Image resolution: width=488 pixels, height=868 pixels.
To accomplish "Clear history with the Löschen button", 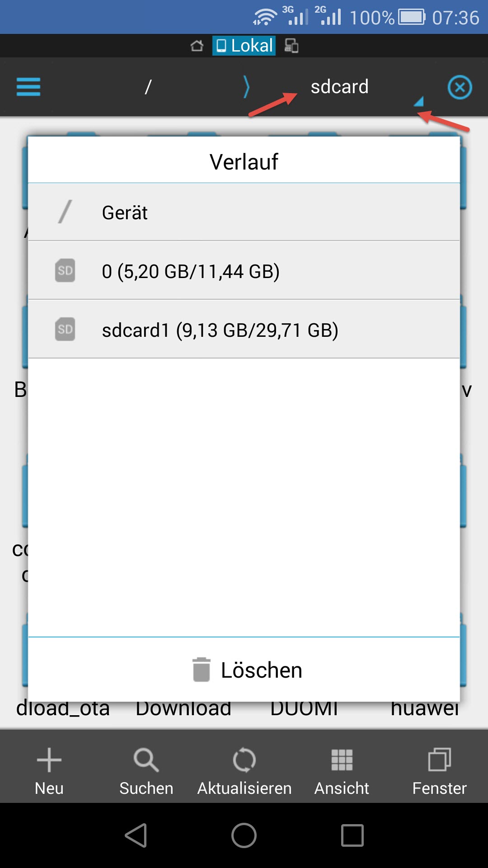I will (x=244, y=670).
